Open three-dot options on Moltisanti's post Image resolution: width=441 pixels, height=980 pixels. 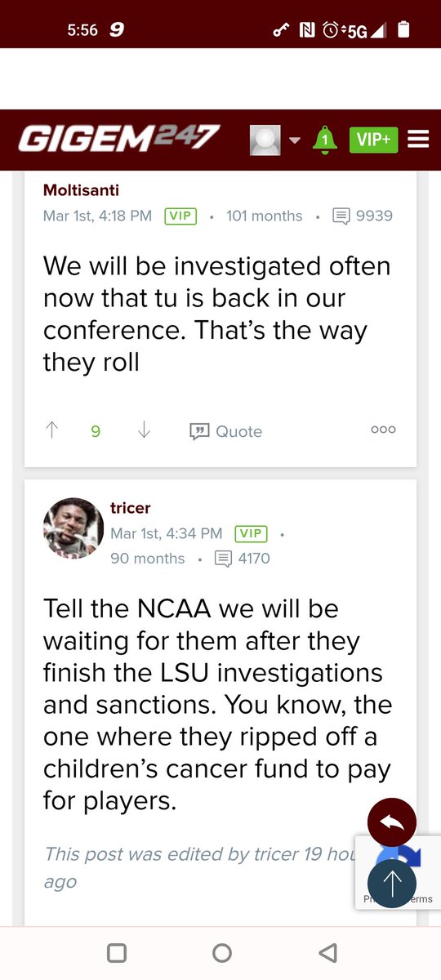click(x=383, y=430)
